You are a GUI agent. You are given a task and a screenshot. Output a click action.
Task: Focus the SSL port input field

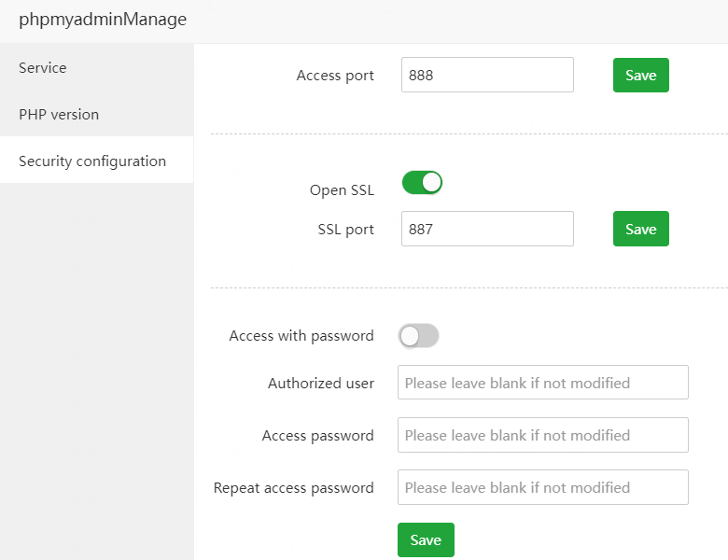(x=487, y=230)
